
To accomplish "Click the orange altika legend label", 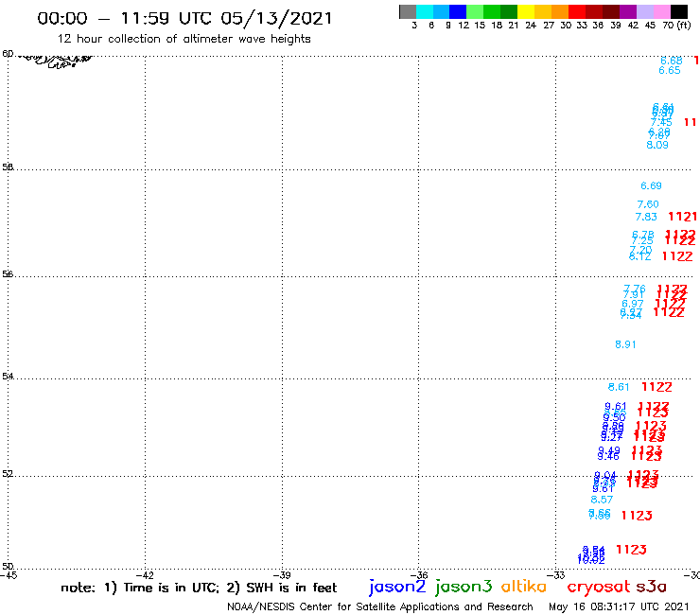I will pyautogui.click(x=524, y=587).
